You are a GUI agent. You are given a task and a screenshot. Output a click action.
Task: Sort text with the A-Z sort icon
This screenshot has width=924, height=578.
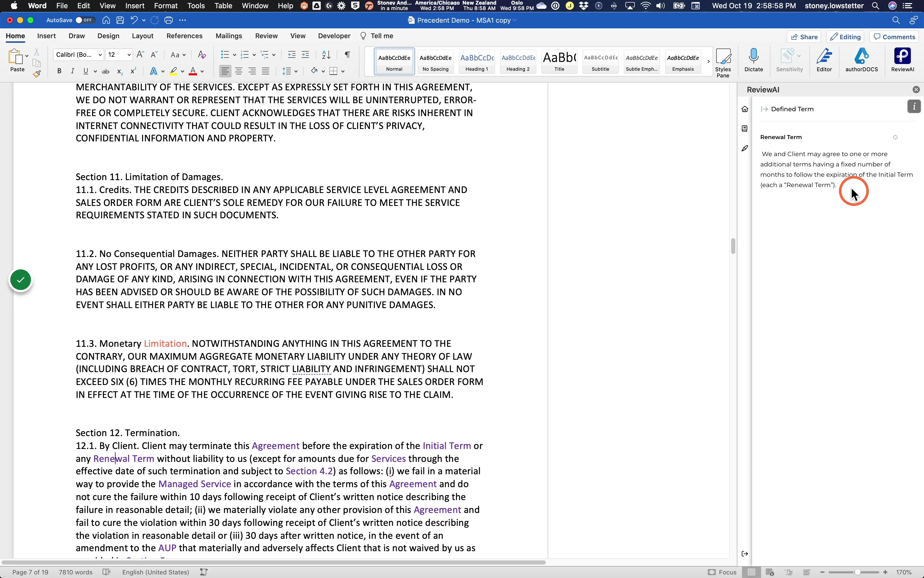point(326,55)
